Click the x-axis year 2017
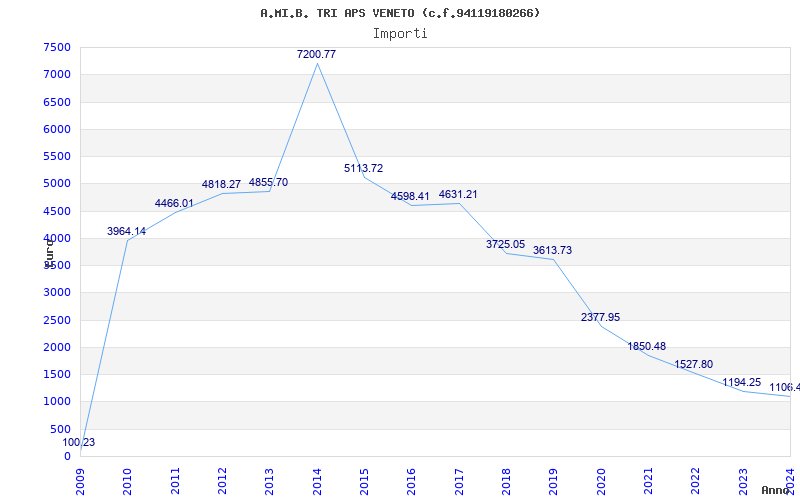This screenshot has width=800, height=500. point(459,482)
